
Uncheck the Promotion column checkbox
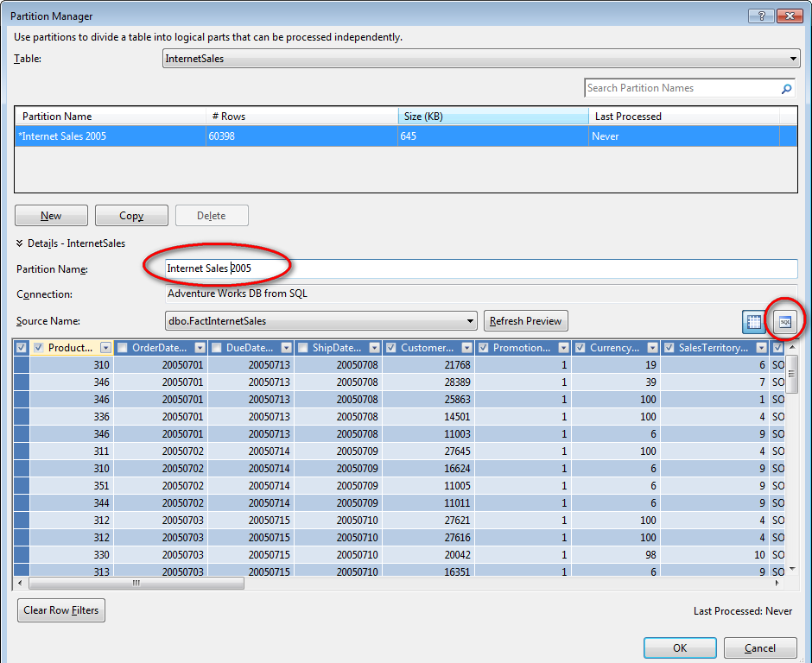pos(483,348)
